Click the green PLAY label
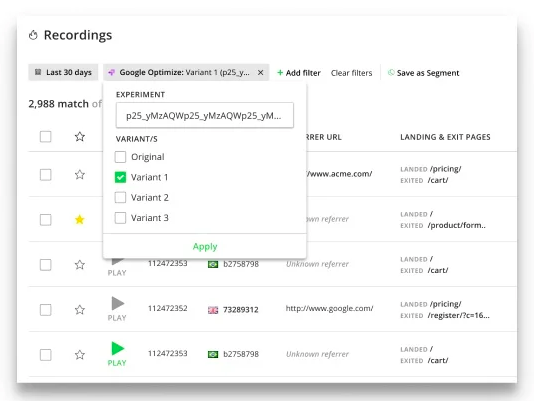 pos(117,363)
